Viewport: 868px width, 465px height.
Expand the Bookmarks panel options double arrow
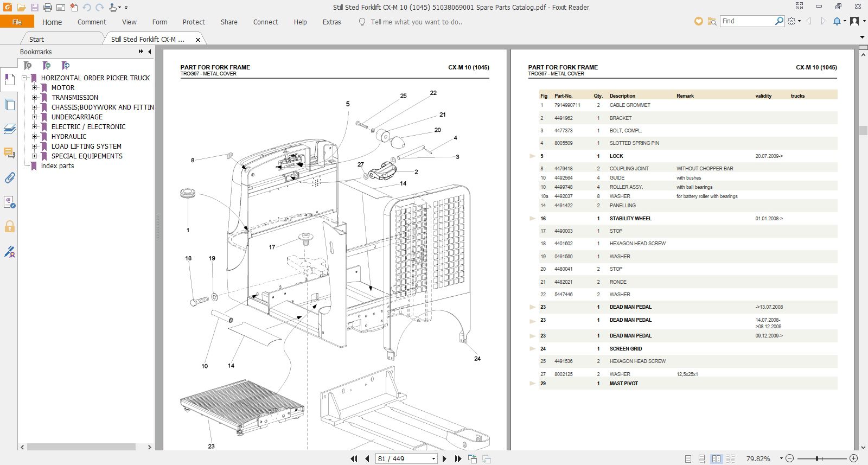(141, 52)
